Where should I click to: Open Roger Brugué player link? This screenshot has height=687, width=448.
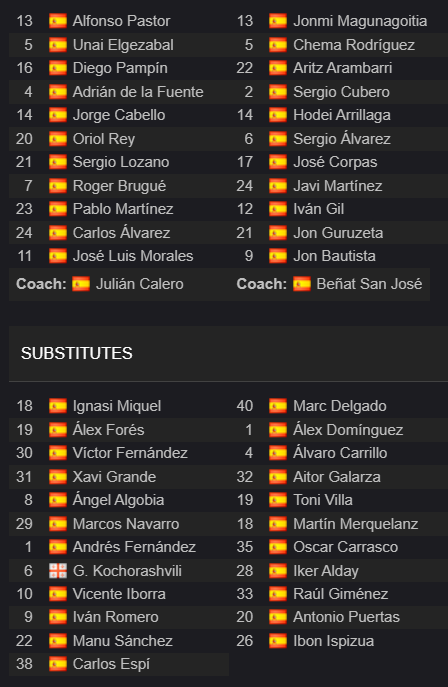pos(119,186)
